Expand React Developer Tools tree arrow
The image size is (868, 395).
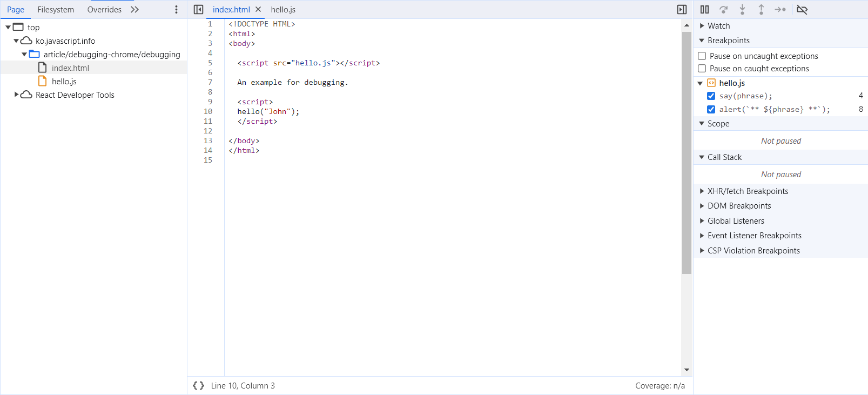coord(16,95)
